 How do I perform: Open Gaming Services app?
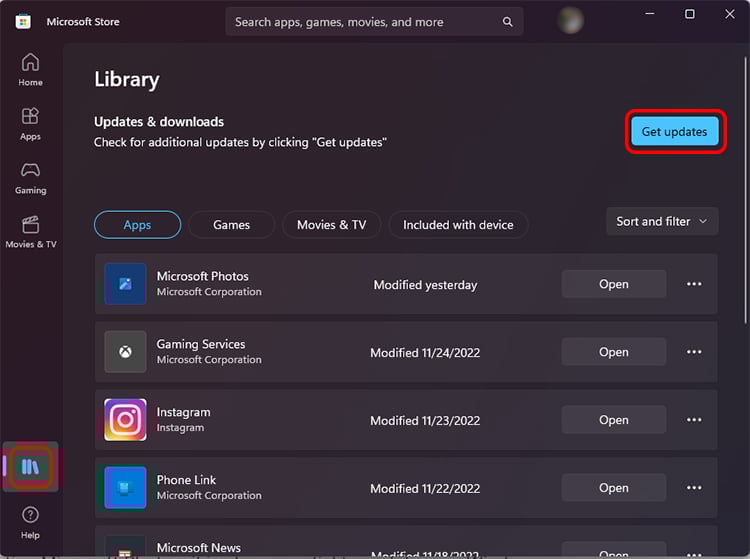click(x=614, y=352)
